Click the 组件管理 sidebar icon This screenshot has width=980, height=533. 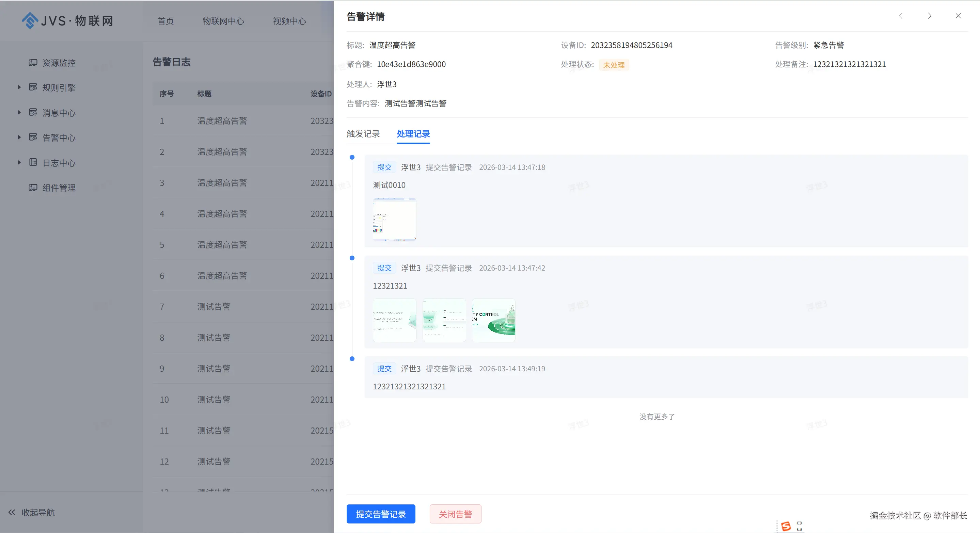pos(33,188)
